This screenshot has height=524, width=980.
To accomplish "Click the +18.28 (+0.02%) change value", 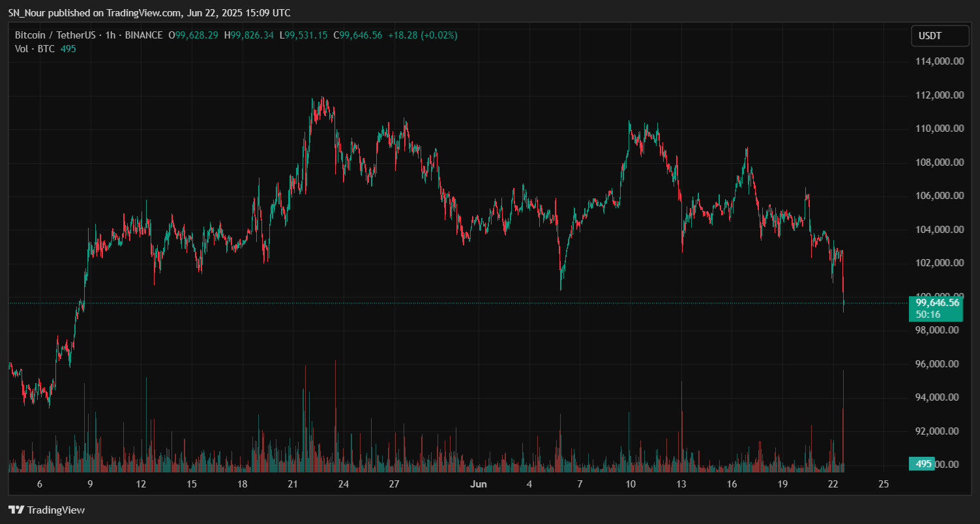I will tap(423, 35).
